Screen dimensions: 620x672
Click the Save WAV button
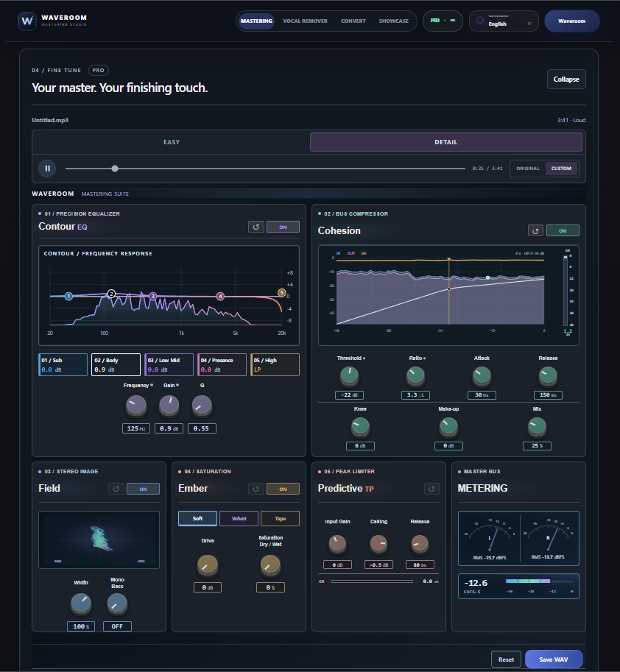point(554,659)
